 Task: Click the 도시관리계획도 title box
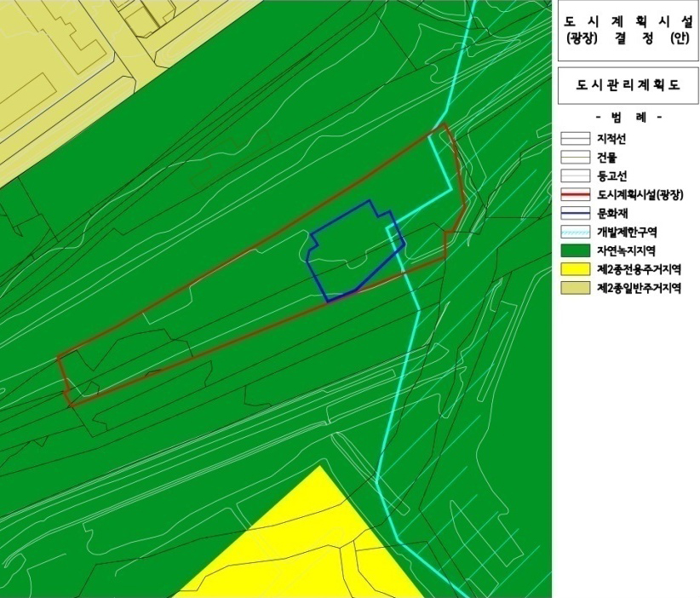tap(628, 85)
